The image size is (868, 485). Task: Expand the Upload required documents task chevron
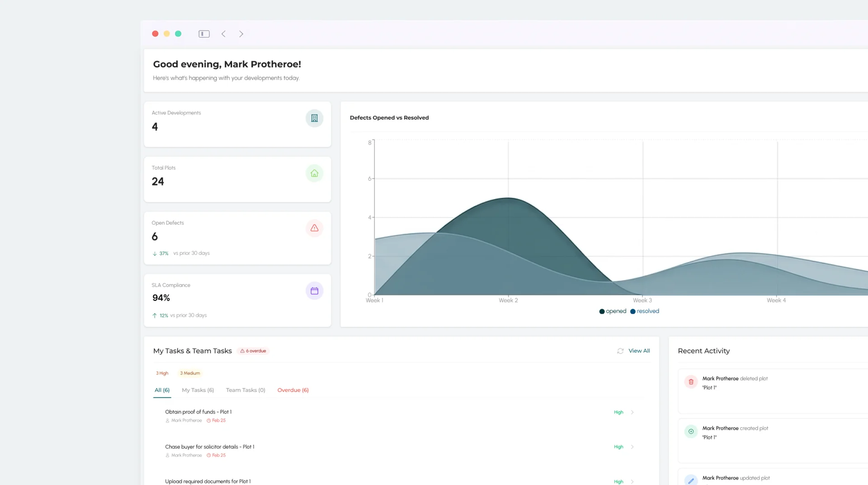point(632,482)
